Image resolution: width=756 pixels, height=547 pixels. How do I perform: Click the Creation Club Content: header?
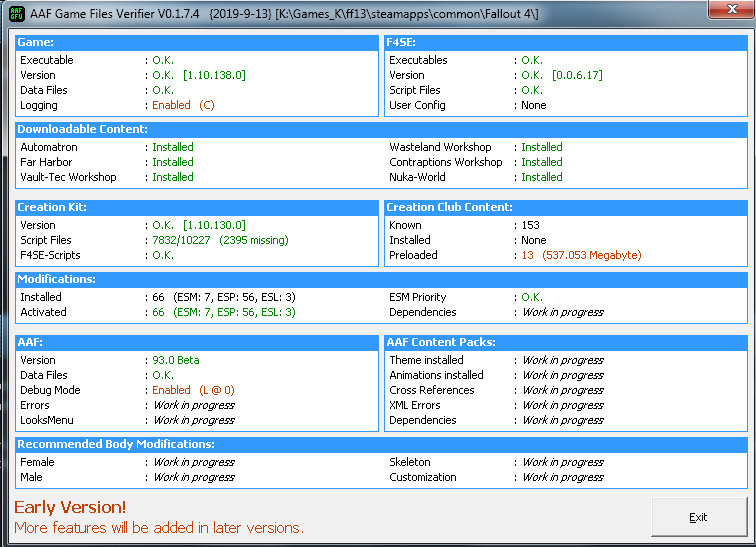tap(566, 207)
